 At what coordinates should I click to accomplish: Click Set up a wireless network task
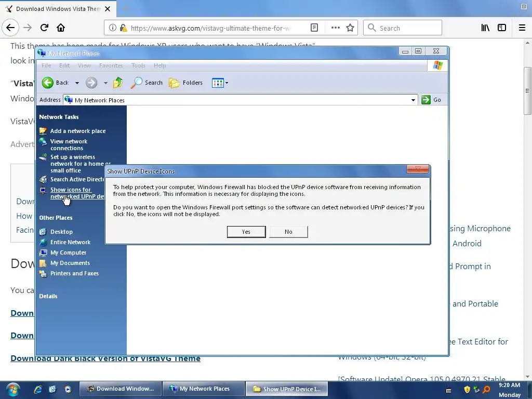coord(81,164)
